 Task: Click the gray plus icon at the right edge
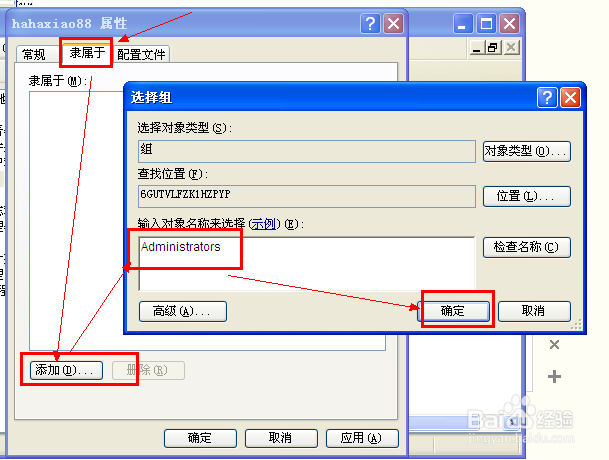click(x=554, y=376)
